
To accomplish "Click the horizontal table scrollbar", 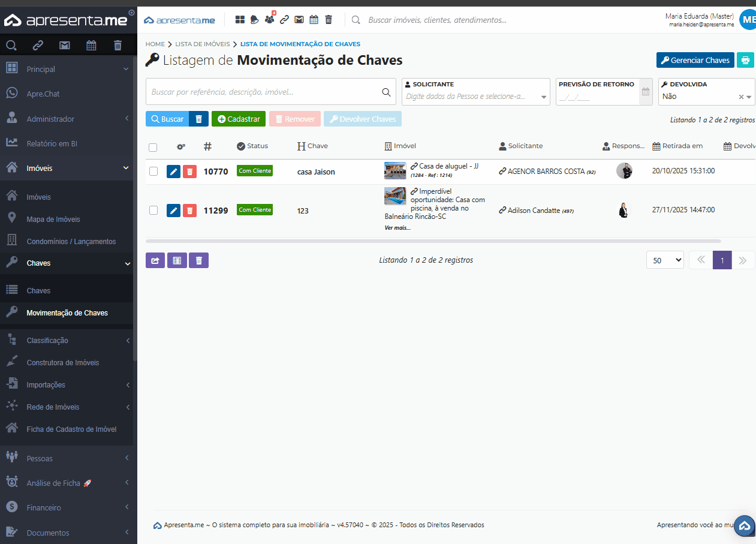I will [x=433, y=241].
